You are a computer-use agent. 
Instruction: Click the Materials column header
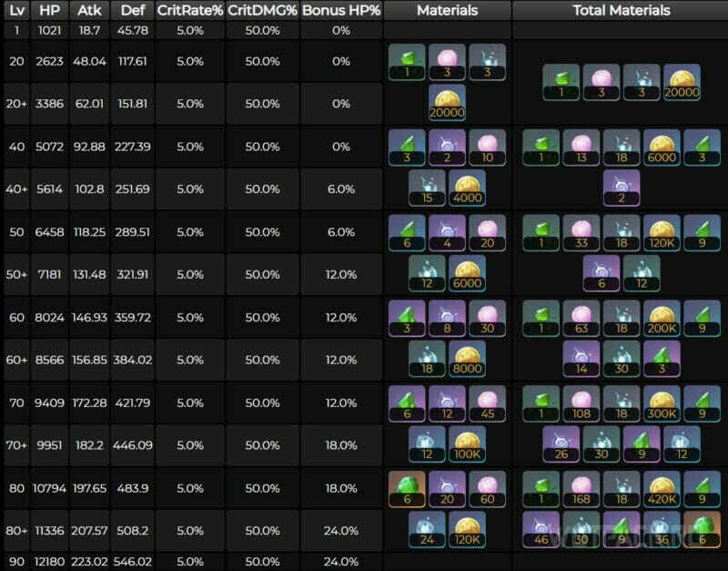[448, 10]
